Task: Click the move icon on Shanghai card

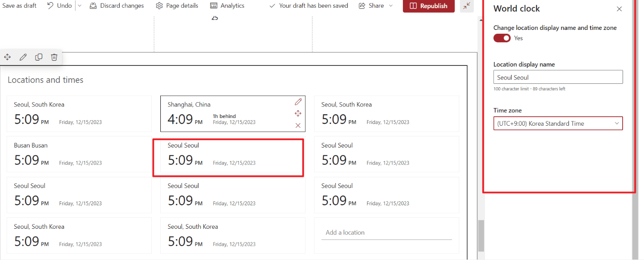Action: coord(298,113)
